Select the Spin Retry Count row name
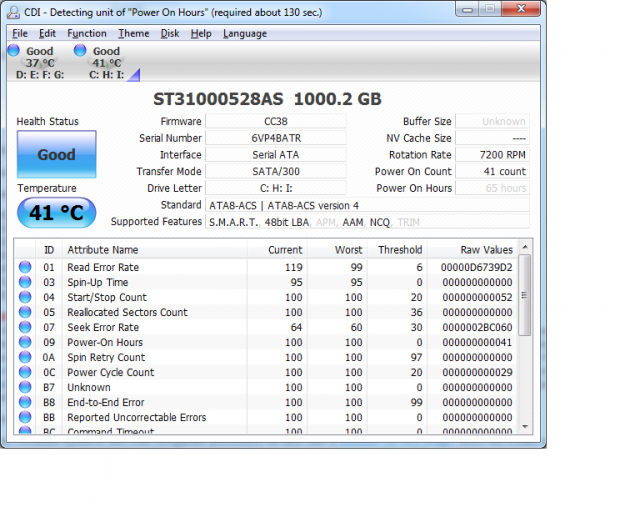 (106, 357)
